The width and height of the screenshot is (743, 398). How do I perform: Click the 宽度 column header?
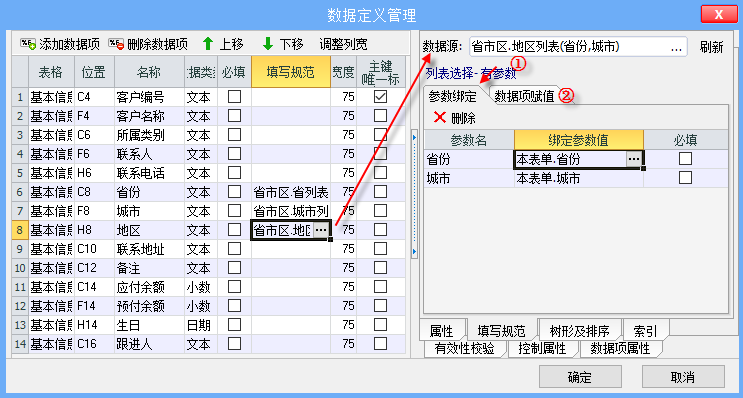(343, 72)
